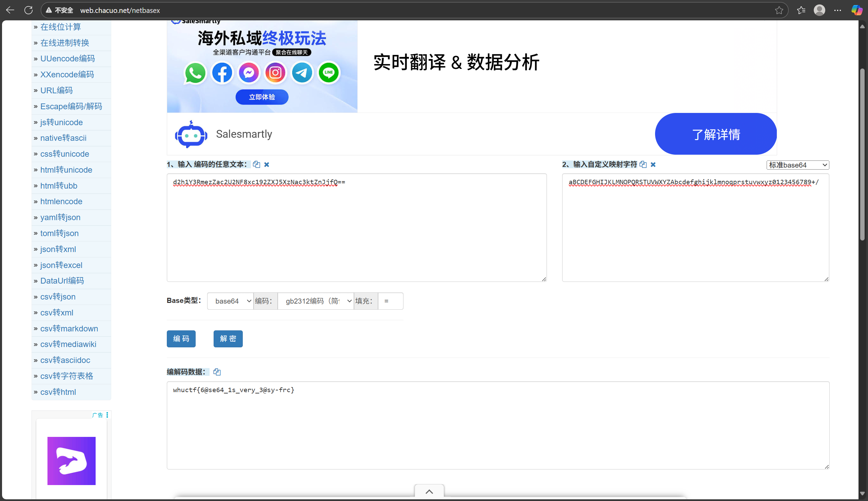Copy the decoded result data

coord(217,372)
